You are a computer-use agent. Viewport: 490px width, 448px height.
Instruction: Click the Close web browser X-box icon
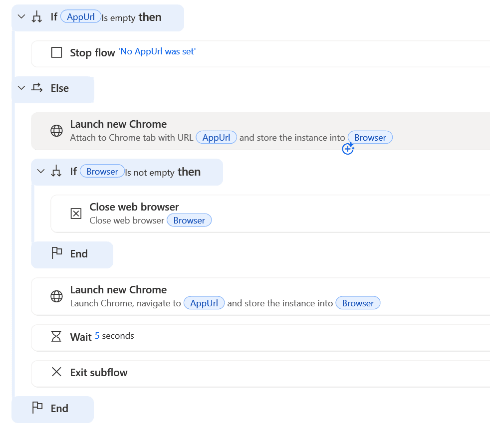pos(76,214)
